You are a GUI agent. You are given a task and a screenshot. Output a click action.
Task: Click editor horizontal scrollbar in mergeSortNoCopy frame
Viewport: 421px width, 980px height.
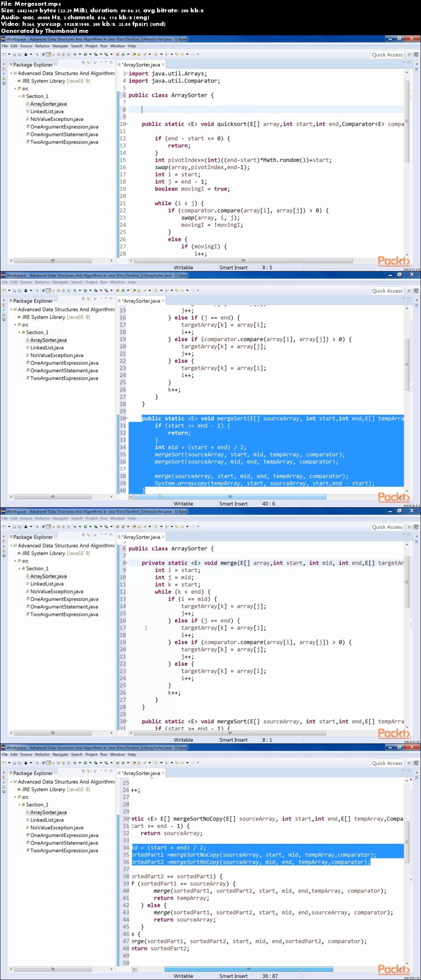tap(248, 969)
